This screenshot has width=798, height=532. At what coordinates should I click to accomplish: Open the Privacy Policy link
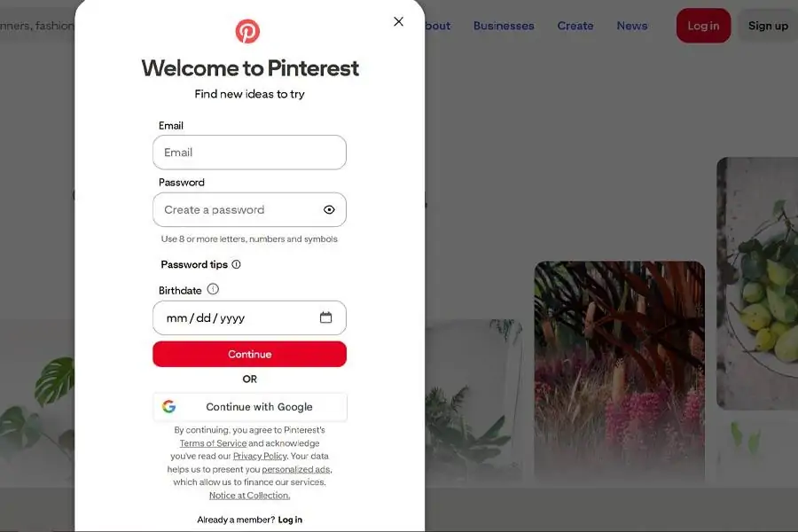point(260,456)
